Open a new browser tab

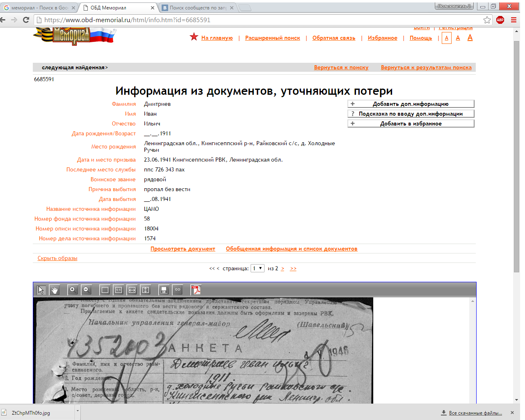(244, 8)
